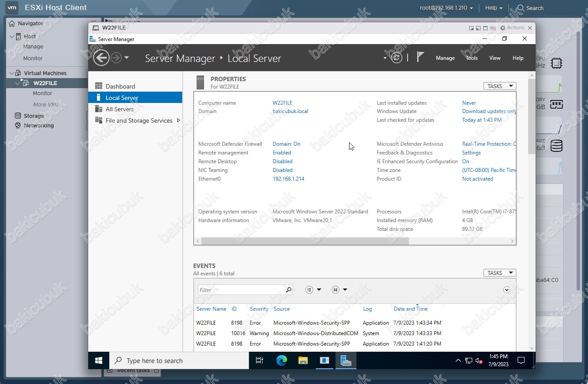The height and width of the screenshot is (384, 588).
Task: Open the Manage menu
Action: tap(445, 58)
